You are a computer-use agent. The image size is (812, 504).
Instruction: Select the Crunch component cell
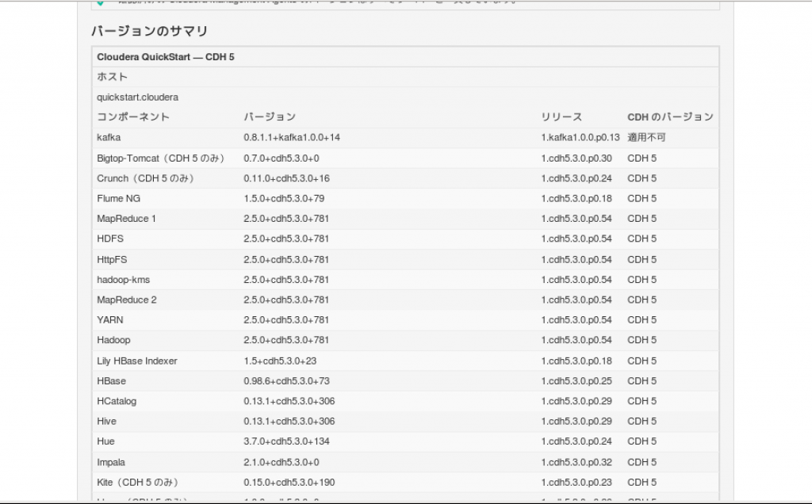click(x=146, y=178)
